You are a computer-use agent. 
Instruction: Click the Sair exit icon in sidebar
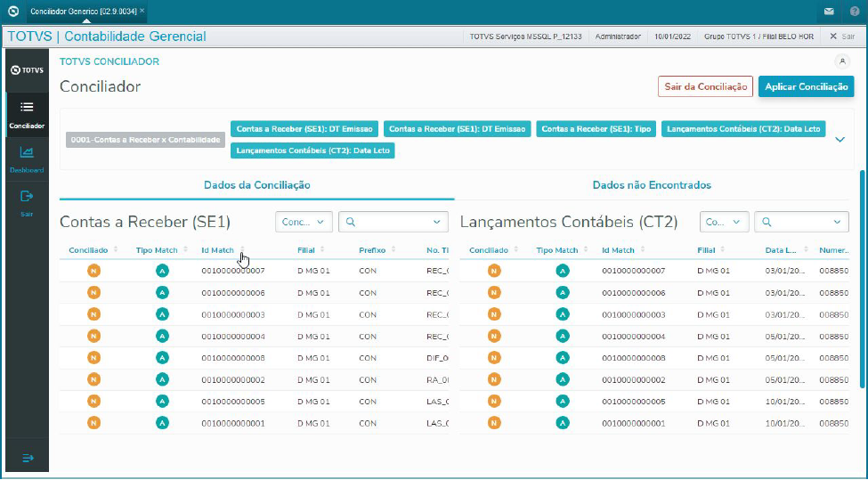click(x=27, y=197)
